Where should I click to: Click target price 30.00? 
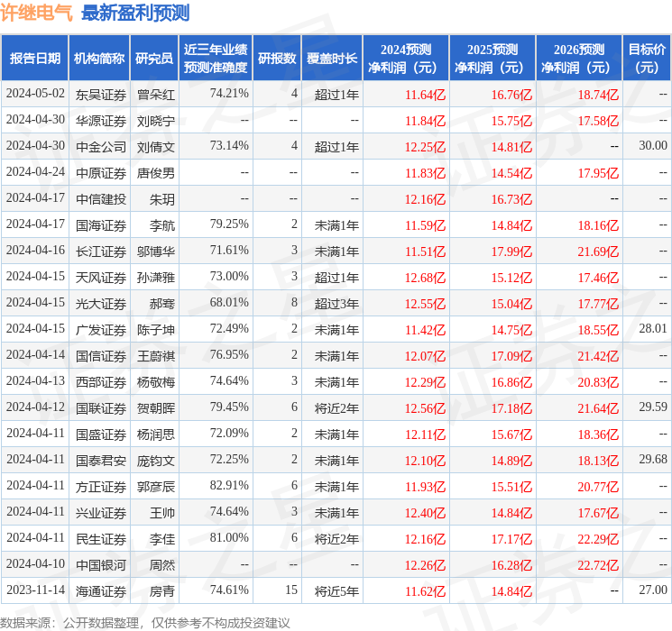[x=653, y=146]
